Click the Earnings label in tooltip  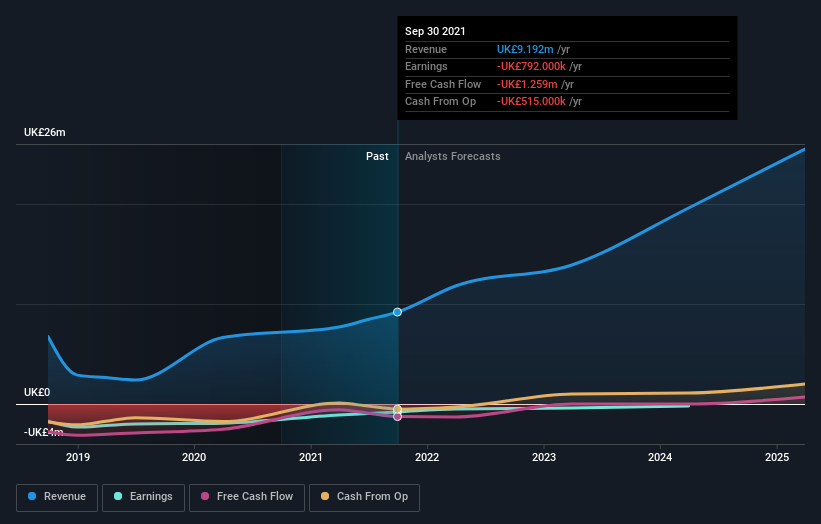coord(426,66)
